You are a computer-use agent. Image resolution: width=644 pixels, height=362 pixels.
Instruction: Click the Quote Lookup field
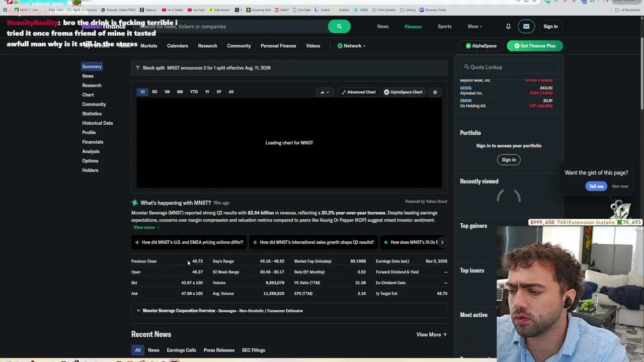point(509,67)
